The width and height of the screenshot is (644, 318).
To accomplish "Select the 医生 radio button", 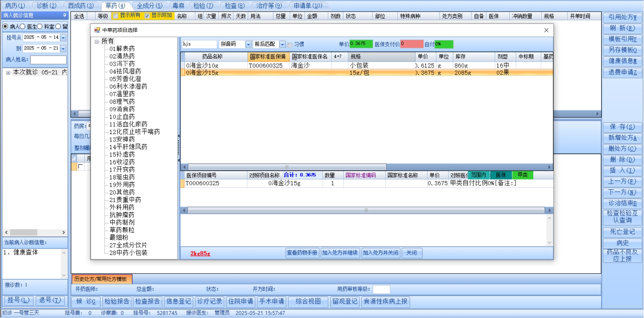I will pos(22,26).
